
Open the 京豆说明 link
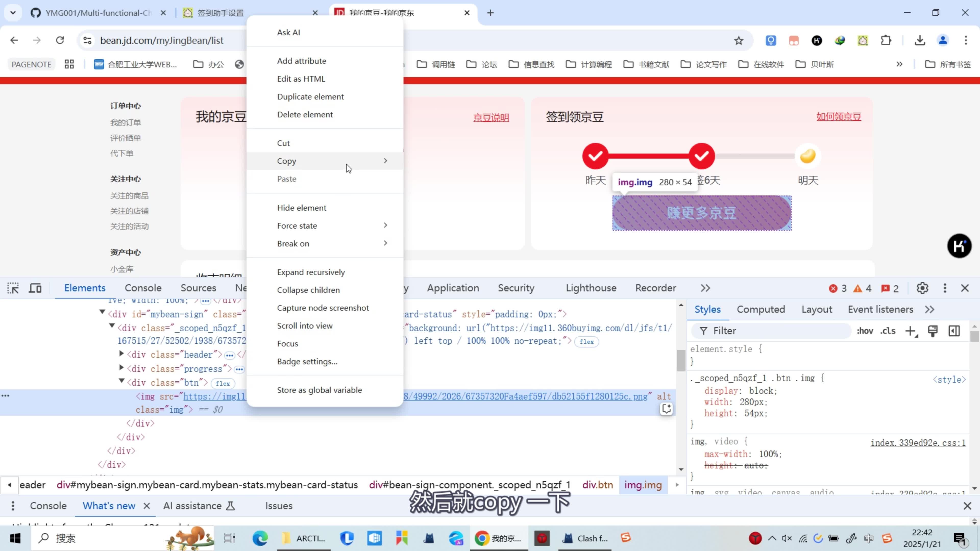(491, 118)
